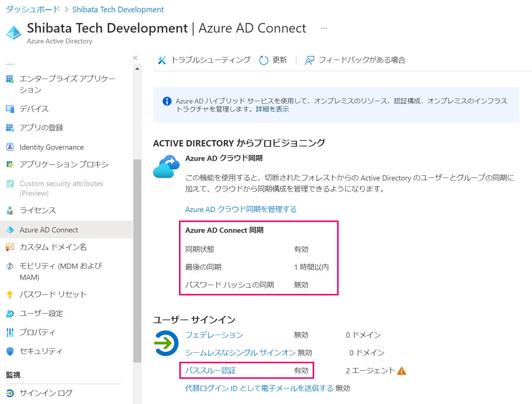Click the sidebar scrollbar thumb
This screenshot has height=404, width=532.
137,261
